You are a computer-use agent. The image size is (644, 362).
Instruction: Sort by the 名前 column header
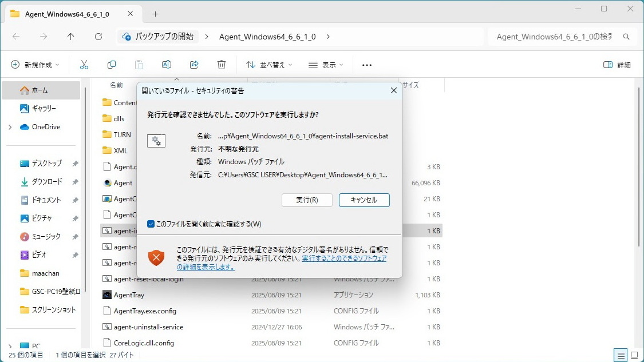click(x=116, y=85)
